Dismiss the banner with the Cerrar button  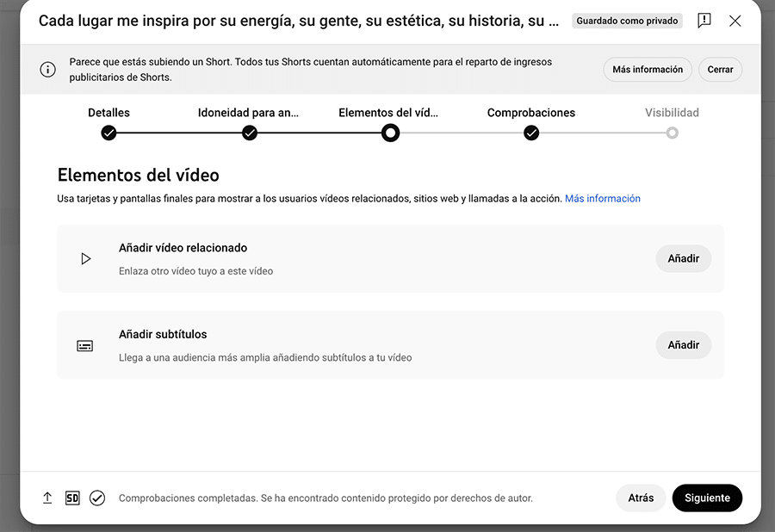click(720, 70)
